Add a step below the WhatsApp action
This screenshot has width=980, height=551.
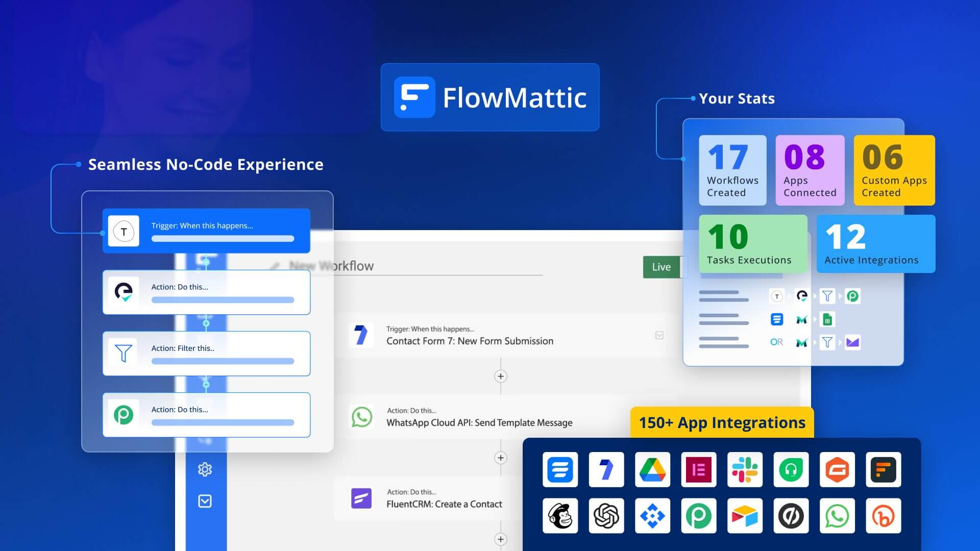(x=501, y=458)
